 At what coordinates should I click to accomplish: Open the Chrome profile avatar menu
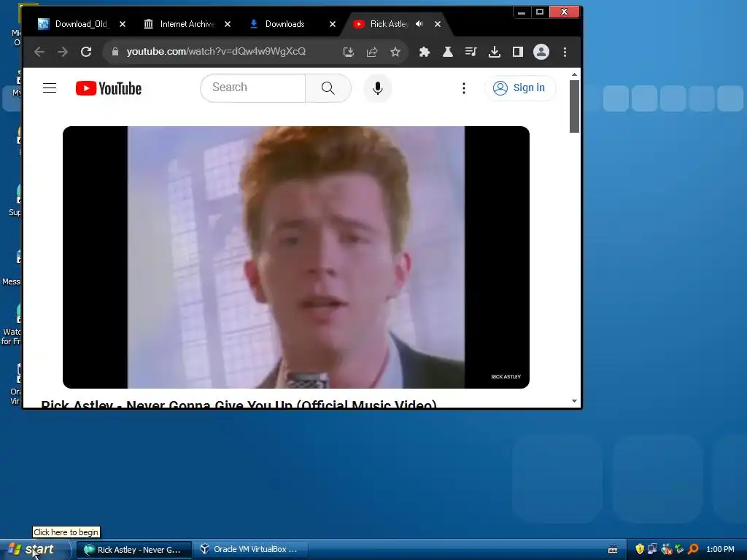coord(541,52)
